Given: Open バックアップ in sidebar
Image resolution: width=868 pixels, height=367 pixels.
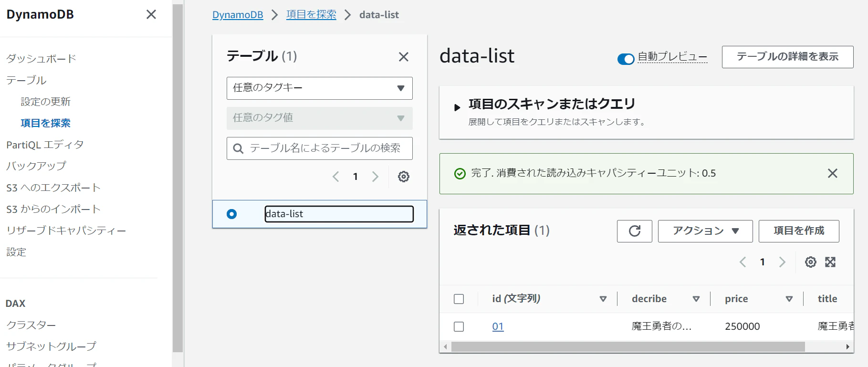Looking at the screenshot, I should tap(36, 166).
